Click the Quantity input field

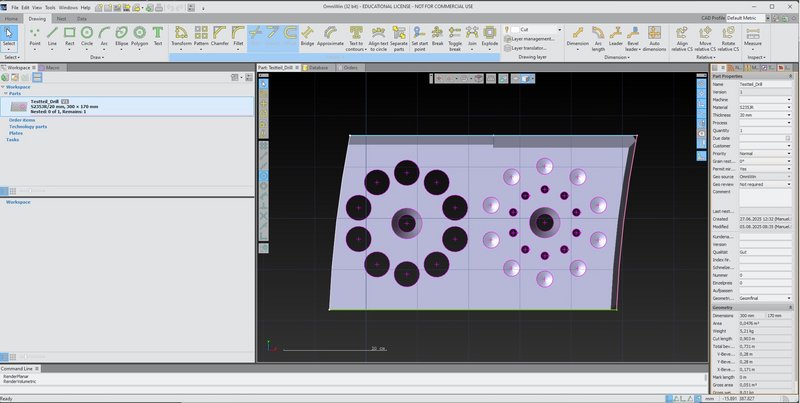pyautogui.click(x=763, y=130)
